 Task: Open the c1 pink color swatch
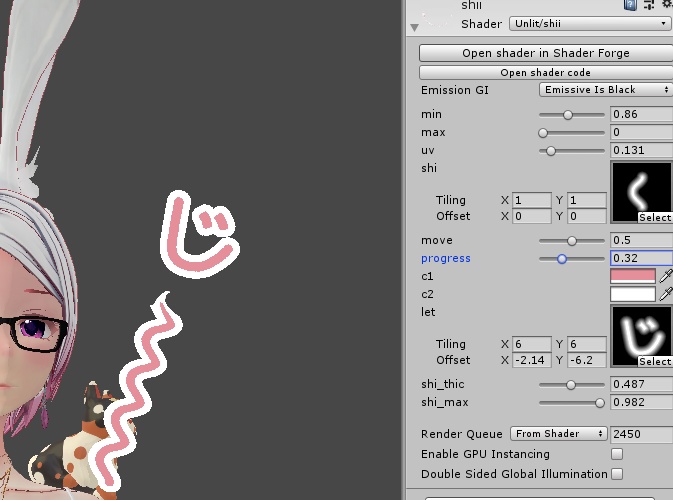[632, 276]
